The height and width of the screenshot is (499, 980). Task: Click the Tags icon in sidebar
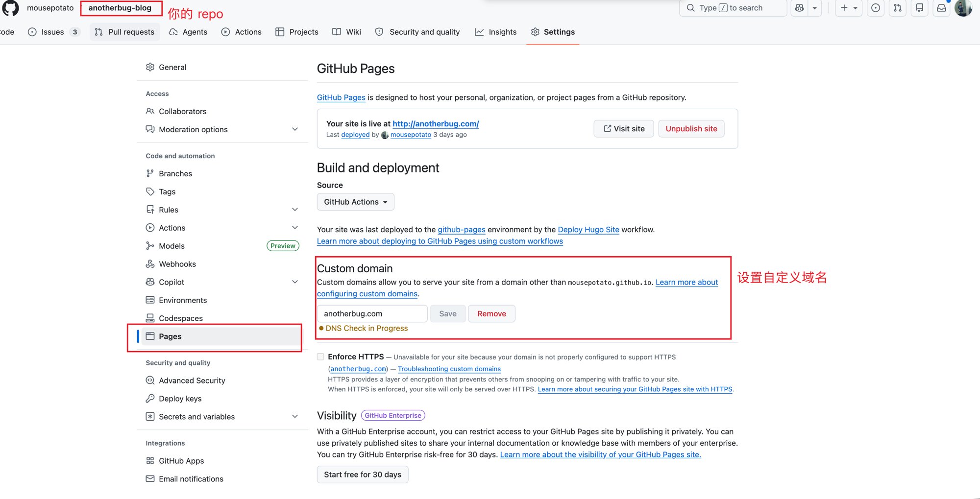[150, 191]
